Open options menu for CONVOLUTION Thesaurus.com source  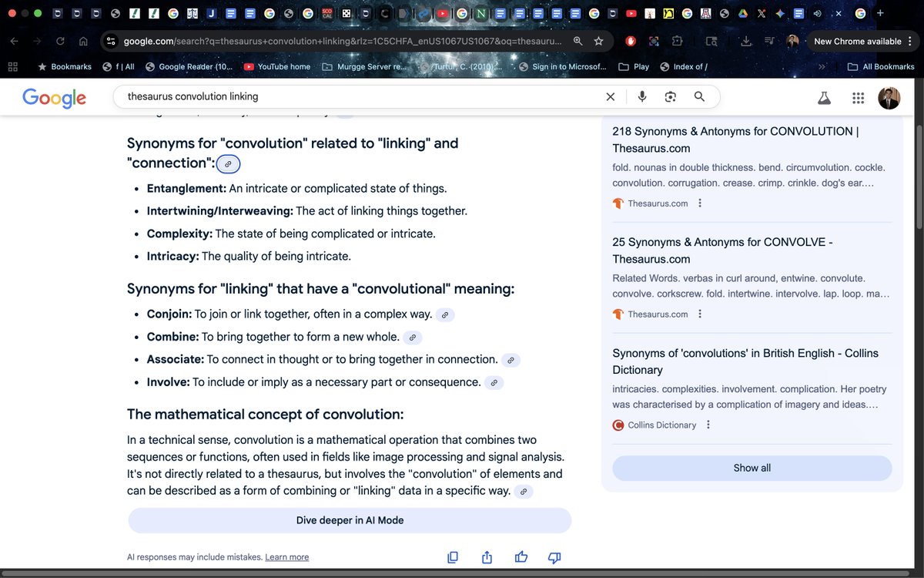tap(699, 203)
